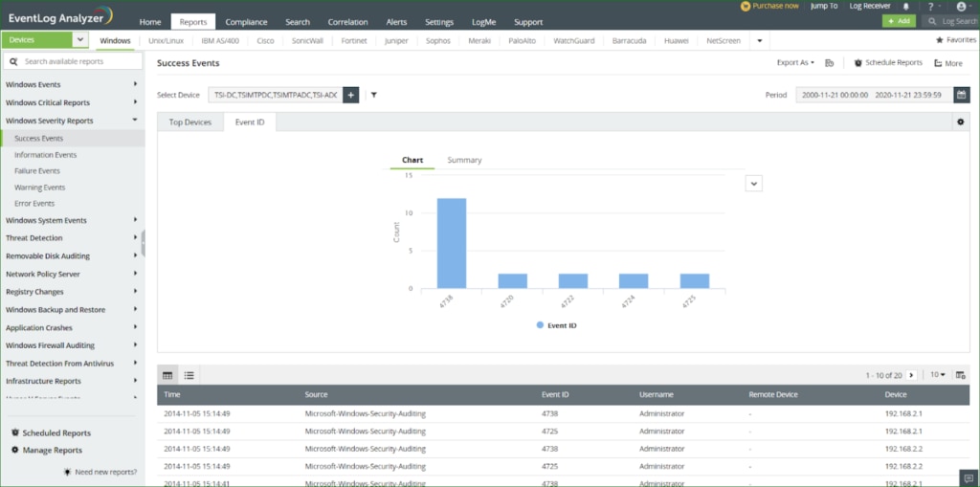The image size is (980, 487).
Task: Open the chat icon at bottom corner
Action: [x=969, y=478]
